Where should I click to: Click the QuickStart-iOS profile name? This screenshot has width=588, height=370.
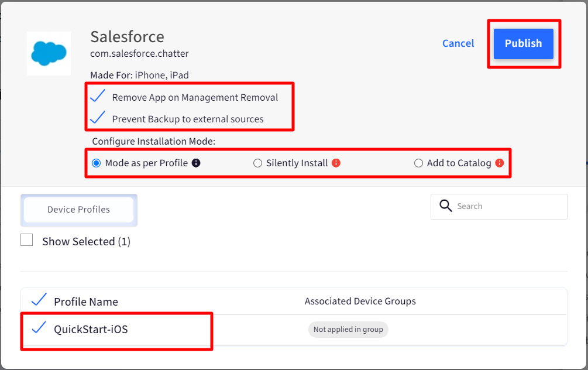[91, 330]
